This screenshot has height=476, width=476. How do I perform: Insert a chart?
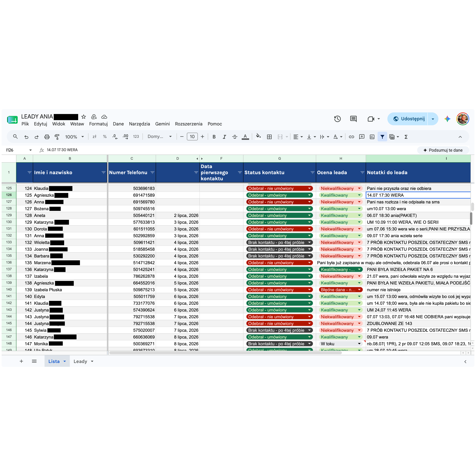point(372,137)
